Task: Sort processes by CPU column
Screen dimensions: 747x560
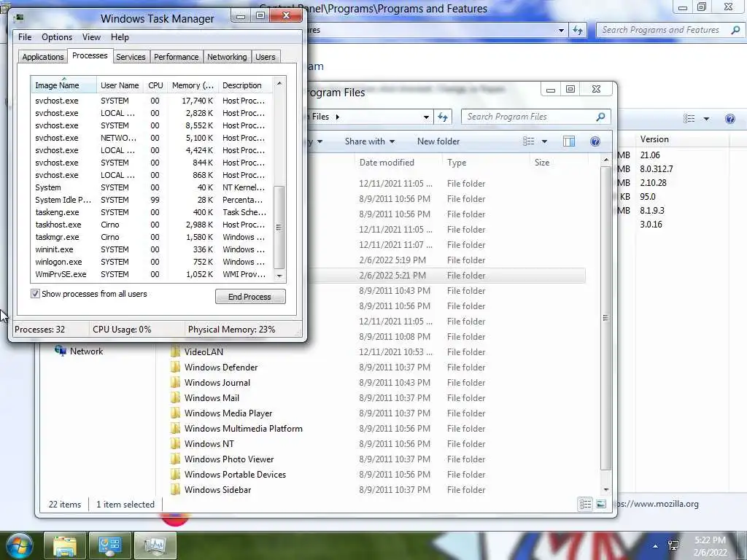Action: [156, 85]
